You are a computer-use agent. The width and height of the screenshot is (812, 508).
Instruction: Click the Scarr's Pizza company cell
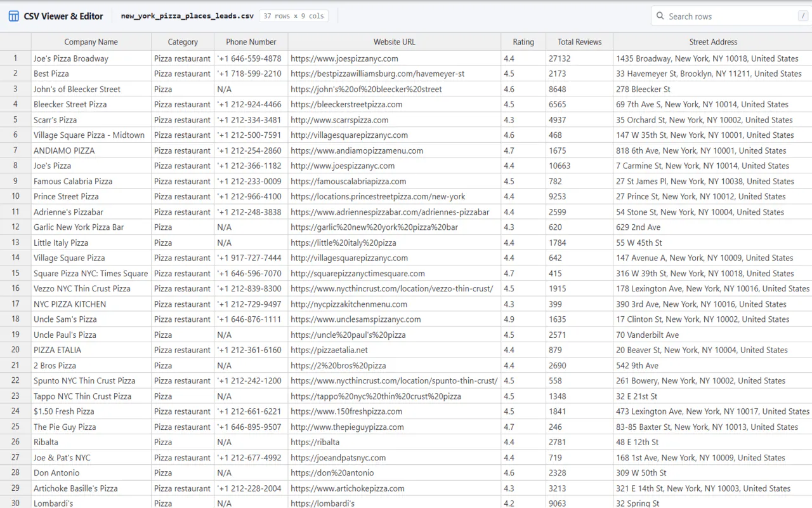91,120
